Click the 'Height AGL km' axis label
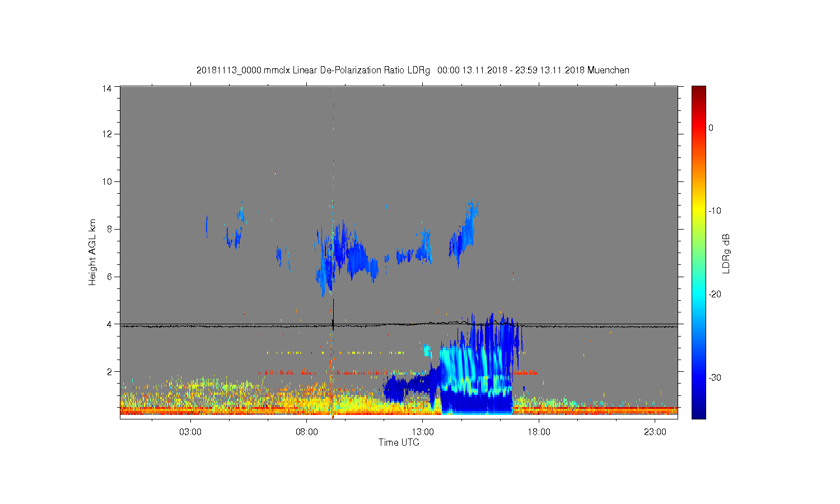Screen dimensions: 840x504 [92, 252]
